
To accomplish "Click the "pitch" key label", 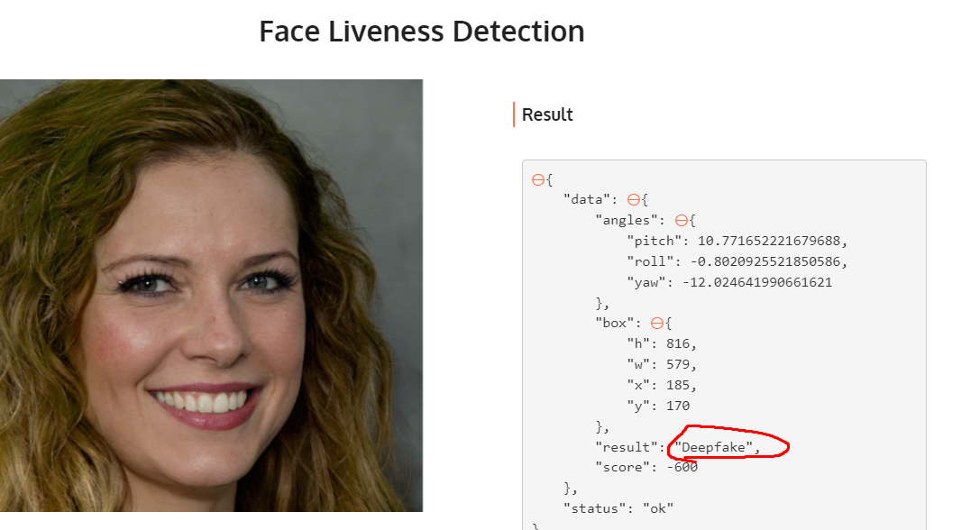I will coord(655,242).
